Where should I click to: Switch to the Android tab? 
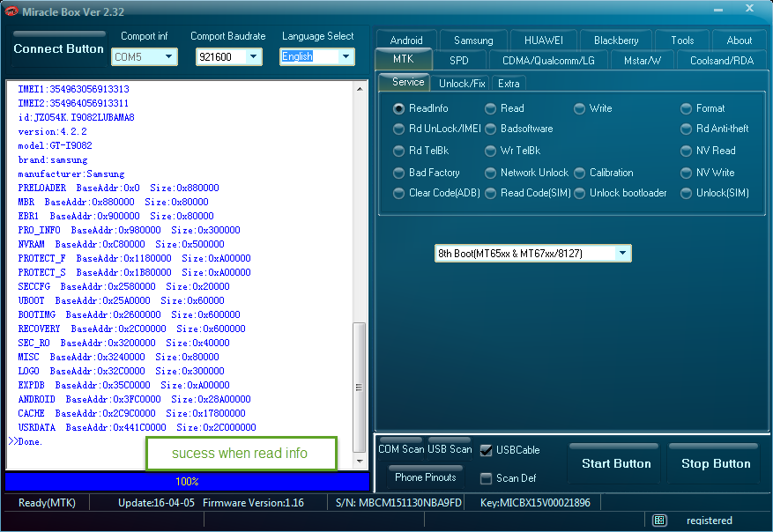click(406, 40)
